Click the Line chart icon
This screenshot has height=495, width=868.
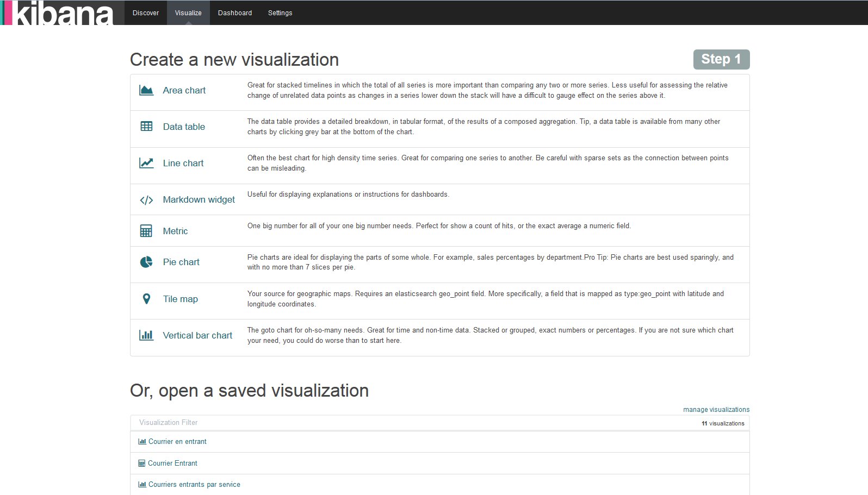[x=146, y=162]
